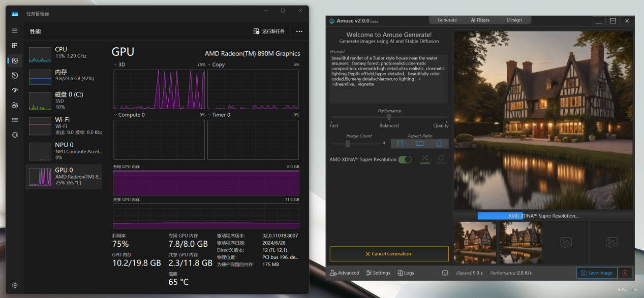Close the Amuse window
The width and height of the screenshot is (644, 298).
(x=627, y=21)
